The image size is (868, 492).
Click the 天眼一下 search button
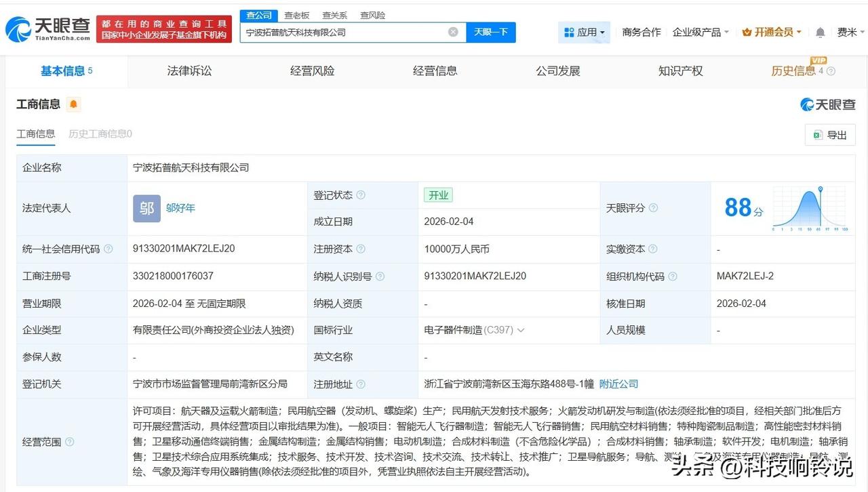(x=491, y=32)
